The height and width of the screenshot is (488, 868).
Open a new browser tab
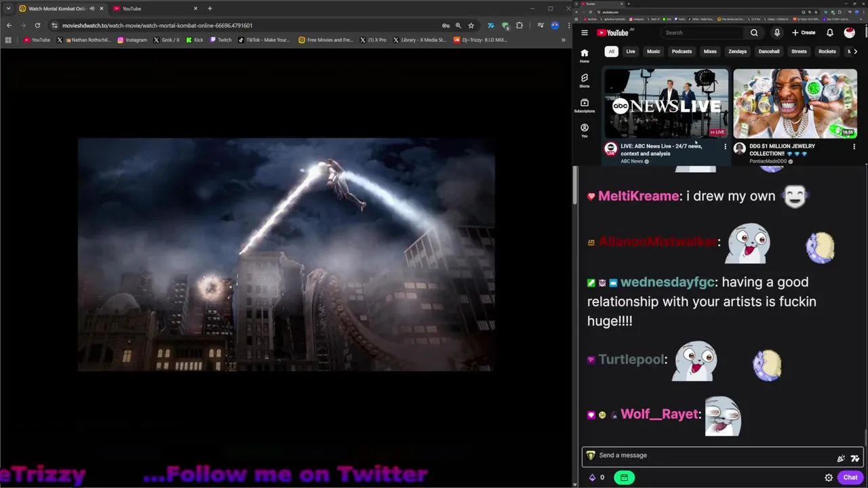210,9
